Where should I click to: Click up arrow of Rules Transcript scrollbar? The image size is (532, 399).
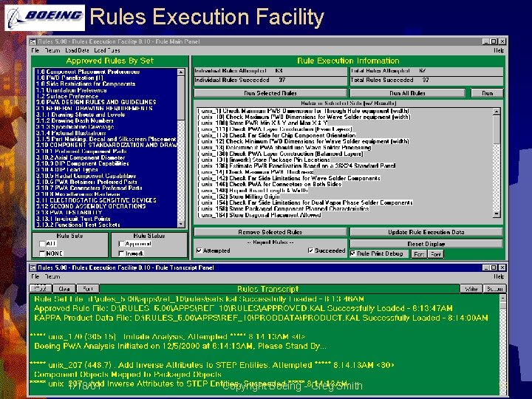[503, 298]
